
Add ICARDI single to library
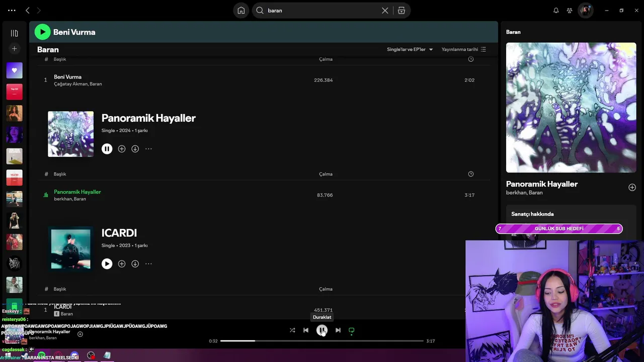tap(121, 264)
